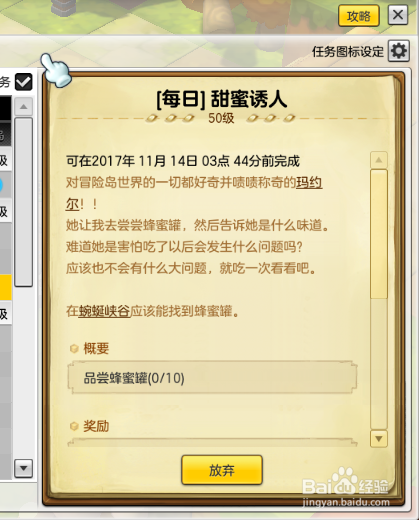419x520 pixels.
Task: Open the quest icon settings gear
Action: coord(399,51)
